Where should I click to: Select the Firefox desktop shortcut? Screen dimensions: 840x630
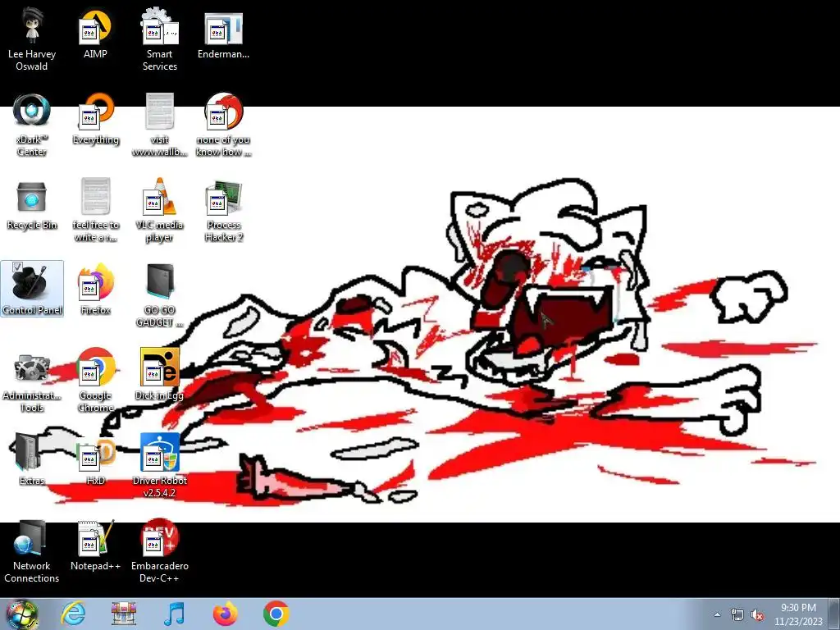pos(95,290)
